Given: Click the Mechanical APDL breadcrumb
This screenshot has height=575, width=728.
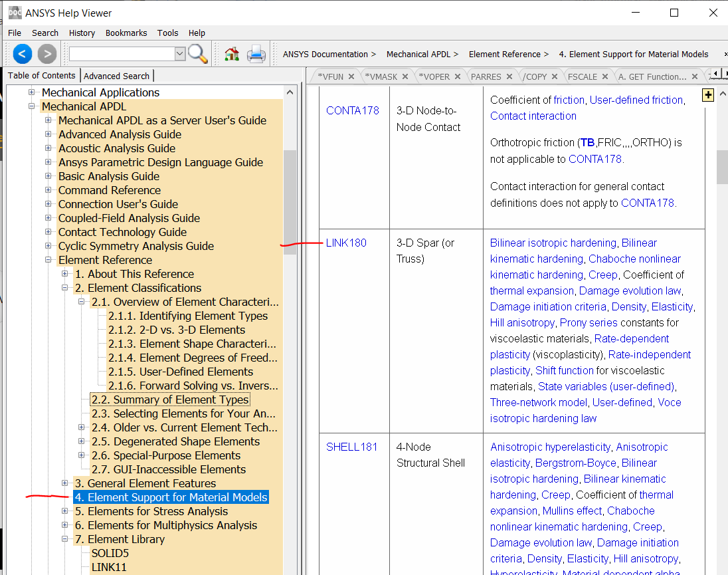Looking at the screenshot, I should tap(418, 55).
